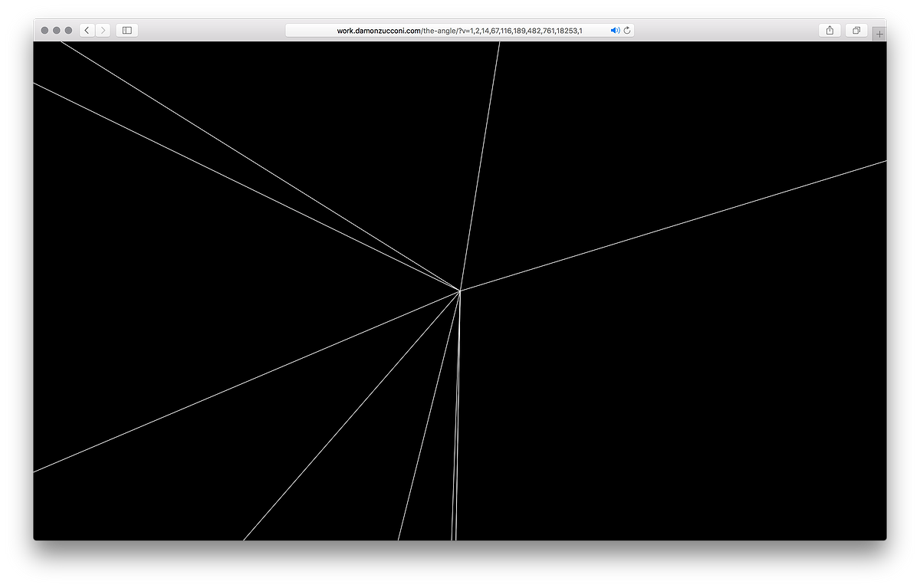Screen dimensions: 920x588
Task: Close the Safari window
Action: (45, 31)
